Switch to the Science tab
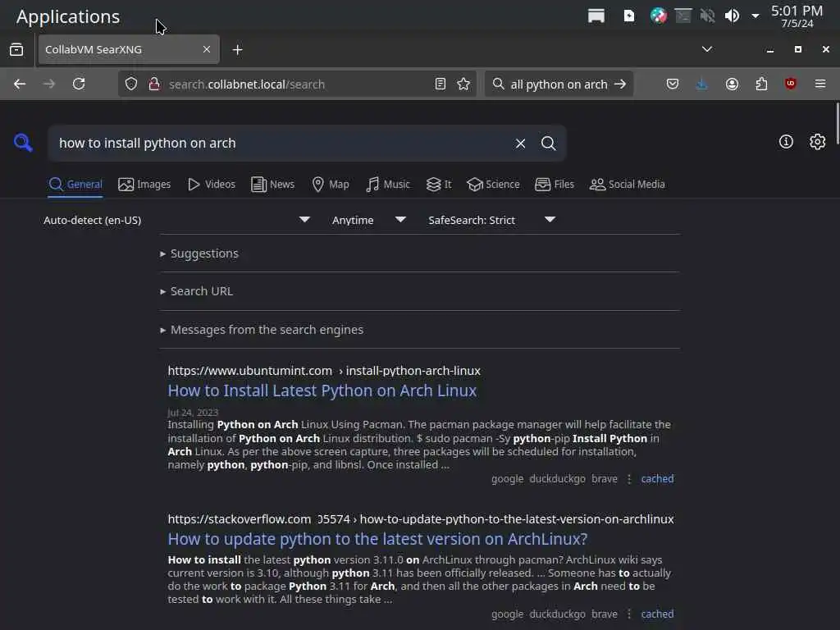Screen dimensions: 840x630 (x=493, y=185)
